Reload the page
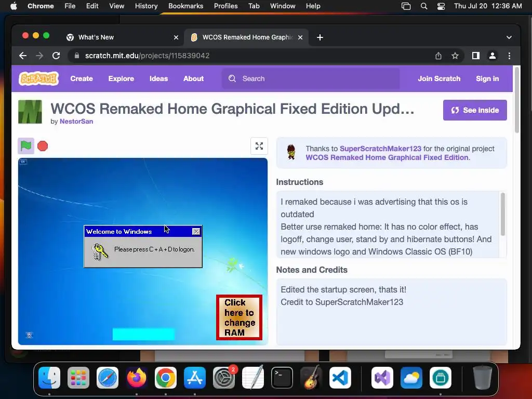Image resolution: width=532 pixels, height=399 pixels. pos(56,56)
